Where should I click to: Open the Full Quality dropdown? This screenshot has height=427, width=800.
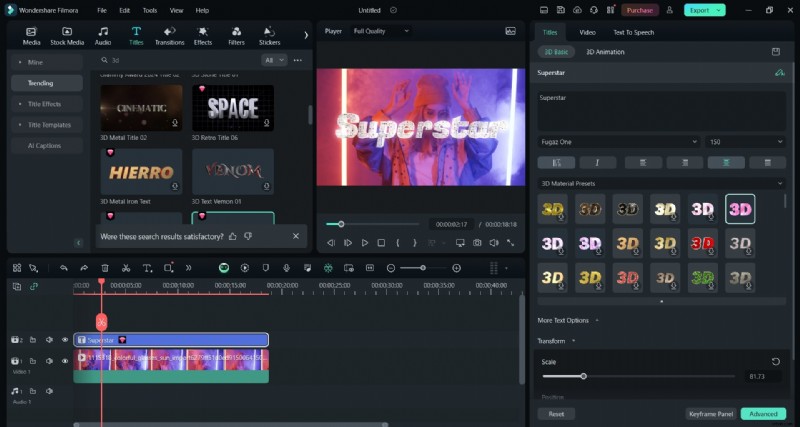pyautogui.click(x=381, y=31)
